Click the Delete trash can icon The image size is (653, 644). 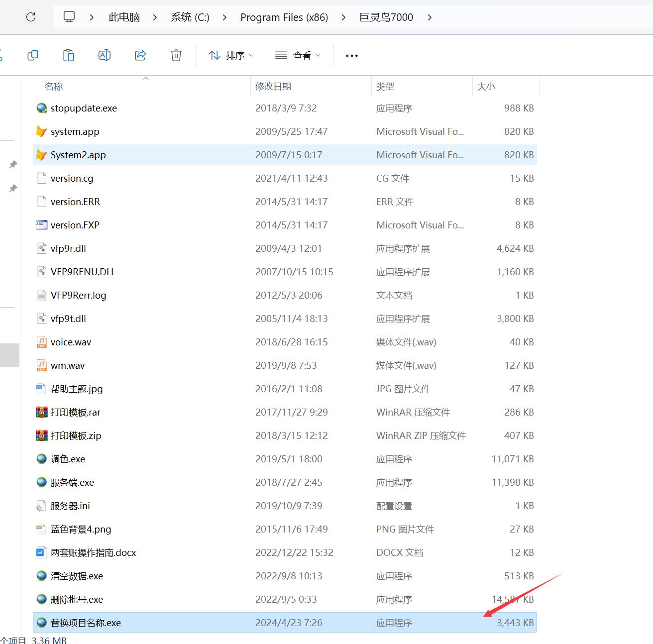pos(176,55)
